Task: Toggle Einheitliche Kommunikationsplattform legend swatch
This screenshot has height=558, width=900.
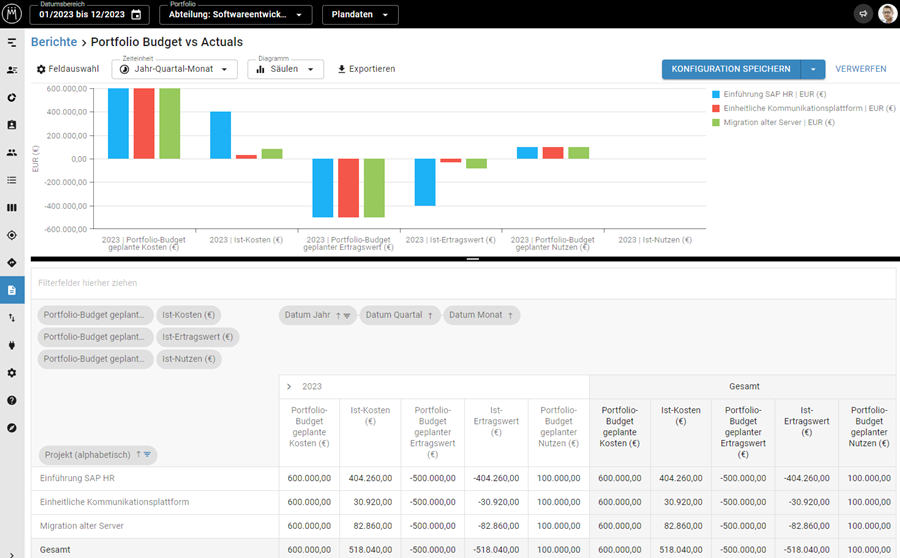Action: pyautogui.click(x=716, y=108)
